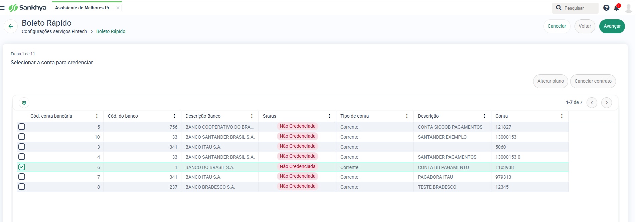
Task: Open the help question mark icon
Action: (606, 8)
